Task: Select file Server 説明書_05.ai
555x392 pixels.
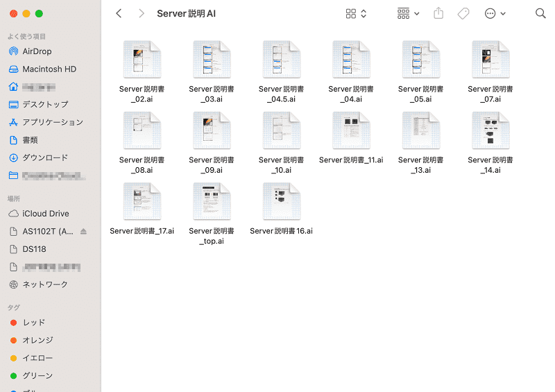Action: 421,72
